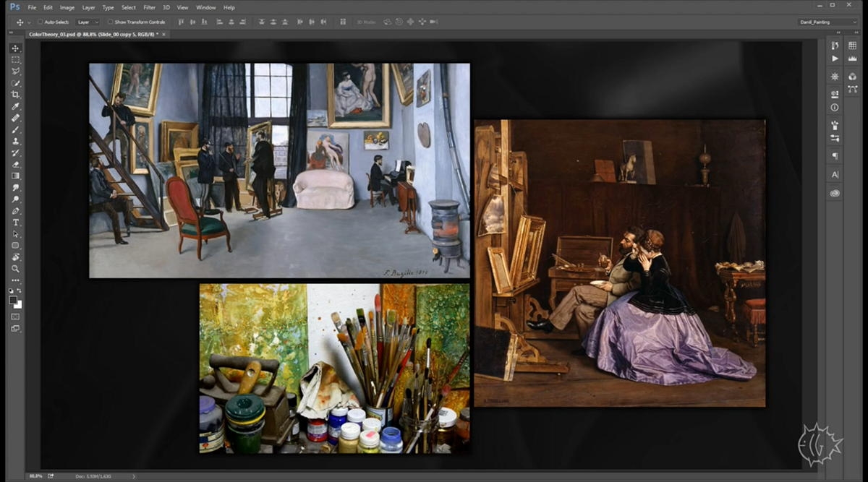Click the painting of couple in purple dress
The width and height of the screenshot is (868, 482).
(620, 263)
